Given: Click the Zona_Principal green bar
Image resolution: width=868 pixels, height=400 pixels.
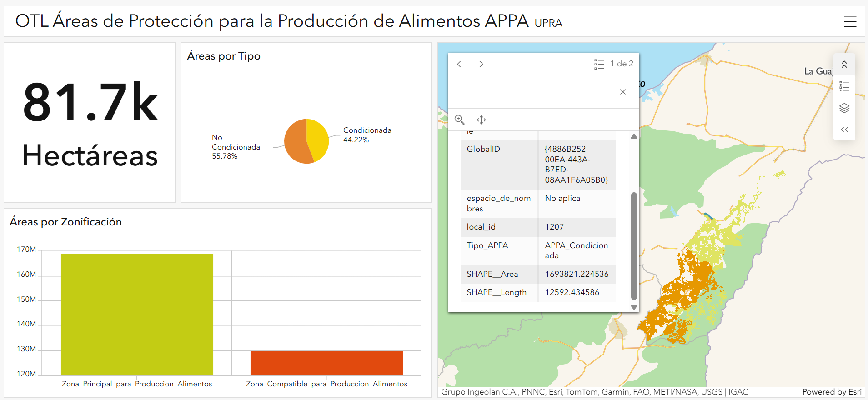Looking at the screenshot, I should pos(137,315).
